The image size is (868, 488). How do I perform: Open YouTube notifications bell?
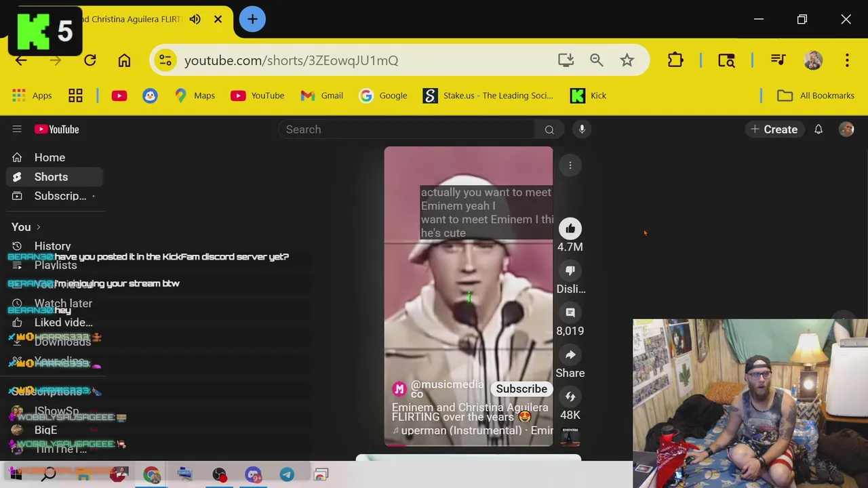(x=818, y=129)
